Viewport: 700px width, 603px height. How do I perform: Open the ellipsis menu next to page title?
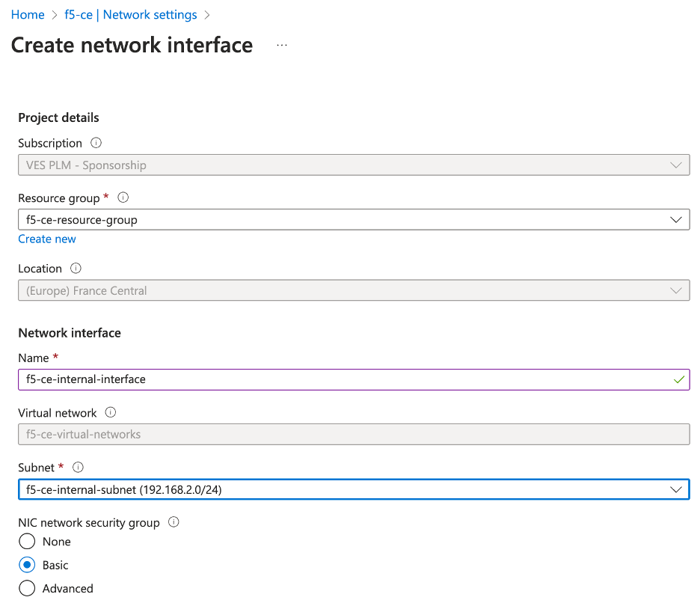click(282, 45)
